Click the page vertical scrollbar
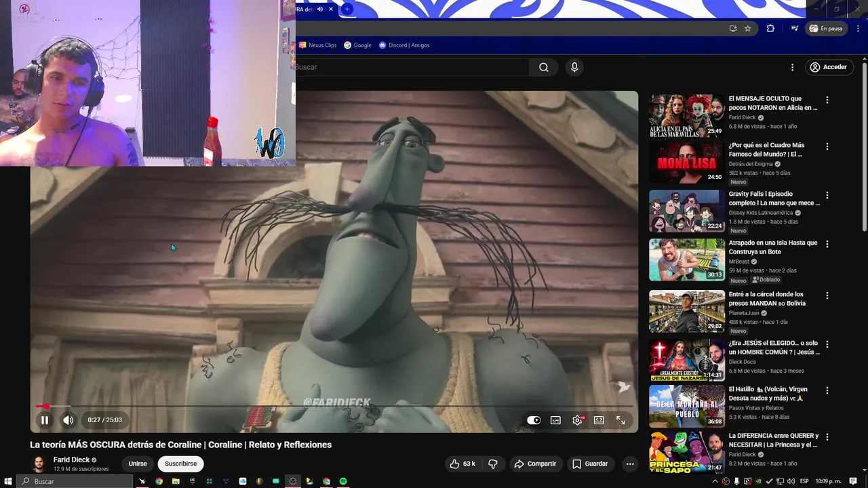This screenshot has height=488, width=868. tap(864, 146)
